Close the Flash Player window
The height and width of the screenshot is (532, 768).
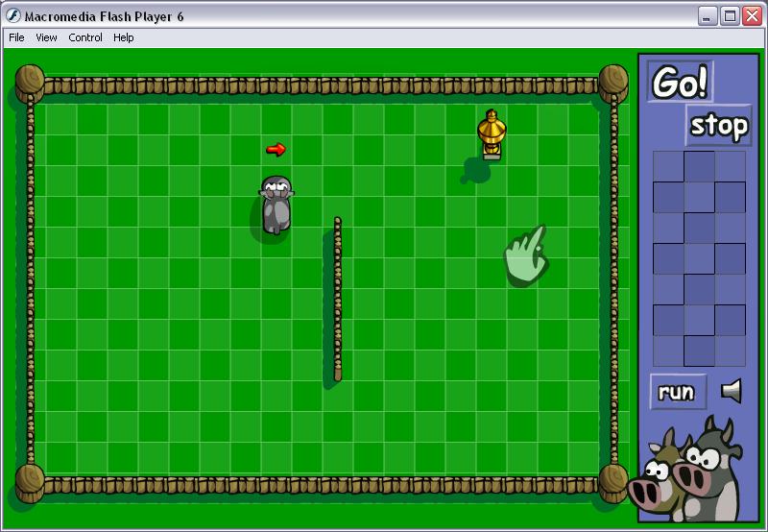coord(752,16)
